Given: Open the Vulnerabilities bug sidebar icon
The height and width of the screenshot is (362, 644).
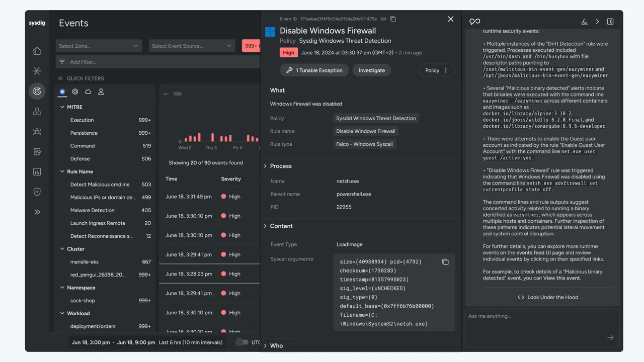Looking at the screenshot, I should pyautogui.click(x=37, y=131).
